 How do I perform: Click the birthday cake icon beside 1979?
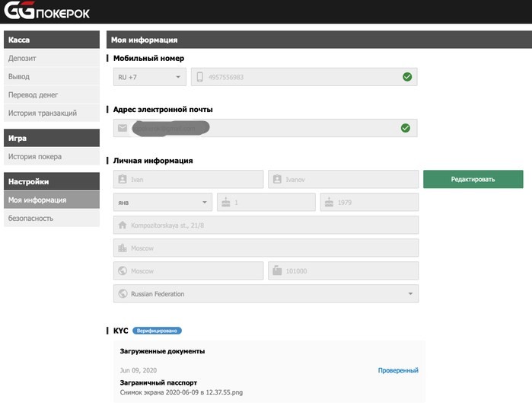click(x=329, y=203)
